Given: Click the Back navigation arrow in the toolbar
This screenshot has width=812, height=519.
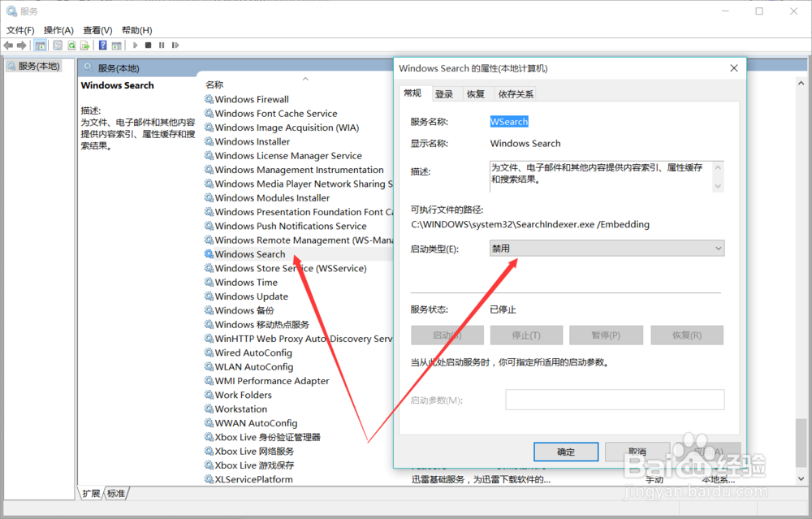Looking at the screenshot, I should (x=7, y=45).
